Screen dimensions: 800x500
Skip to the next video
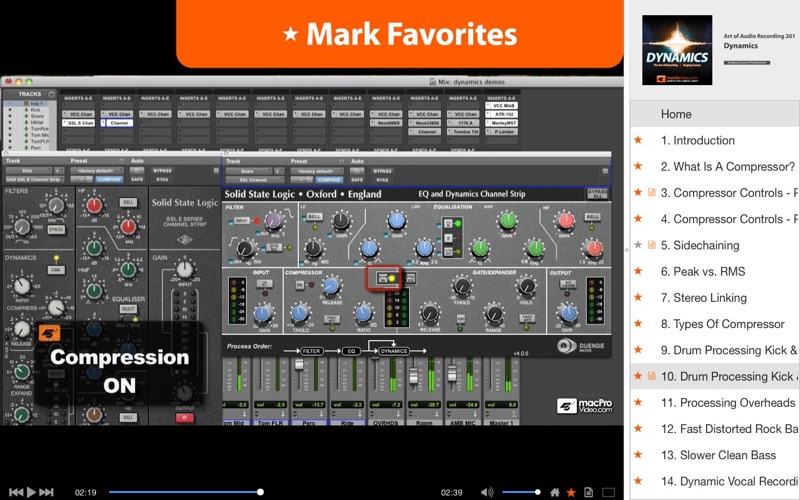pos(46,492)
